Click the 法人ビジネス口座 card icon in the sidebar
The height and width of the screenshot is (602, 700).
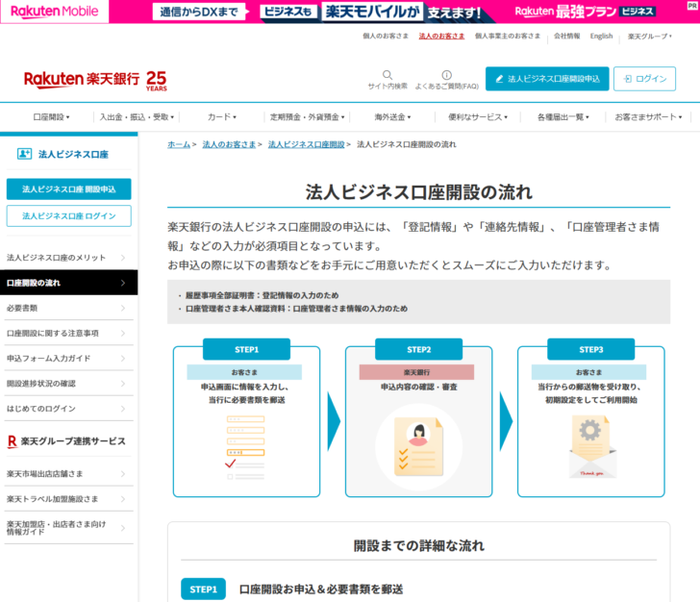(24, 154)
